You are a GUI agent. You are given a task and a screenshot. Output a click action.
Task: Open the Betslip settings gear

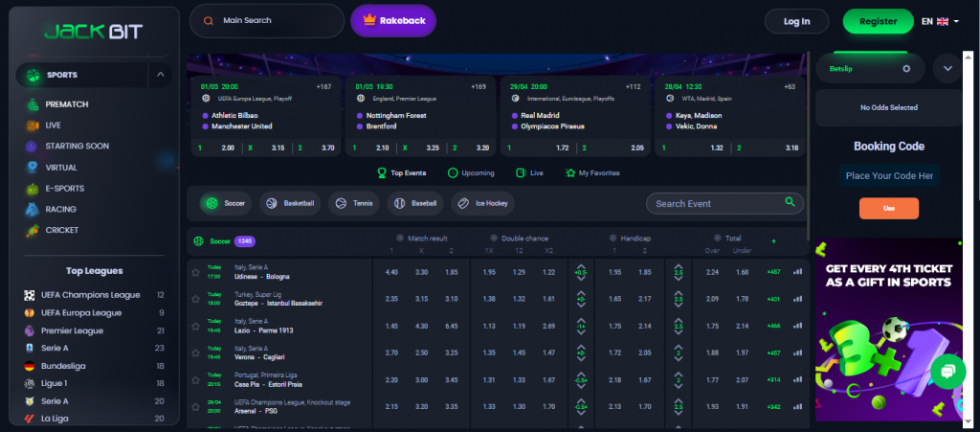point(906,69)
